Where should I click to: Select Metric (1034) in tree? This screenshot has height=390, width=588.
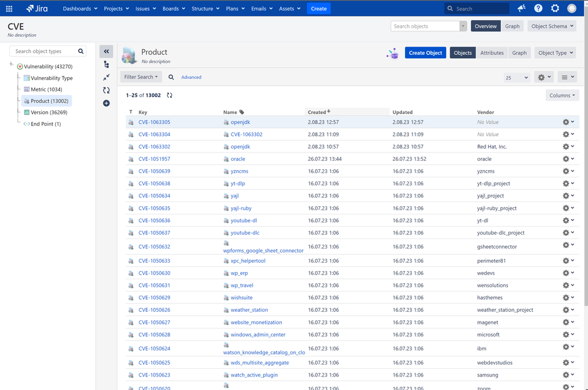click(x=46, y=90)
